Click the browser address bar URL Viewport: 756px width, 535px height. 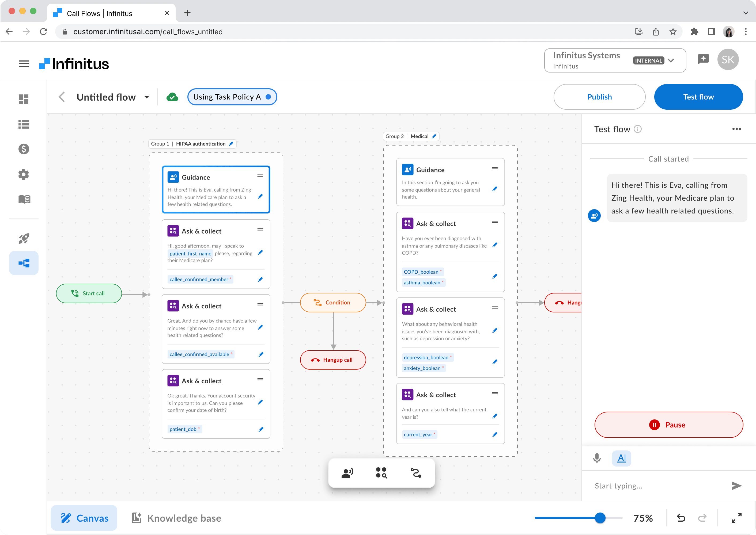148,32
